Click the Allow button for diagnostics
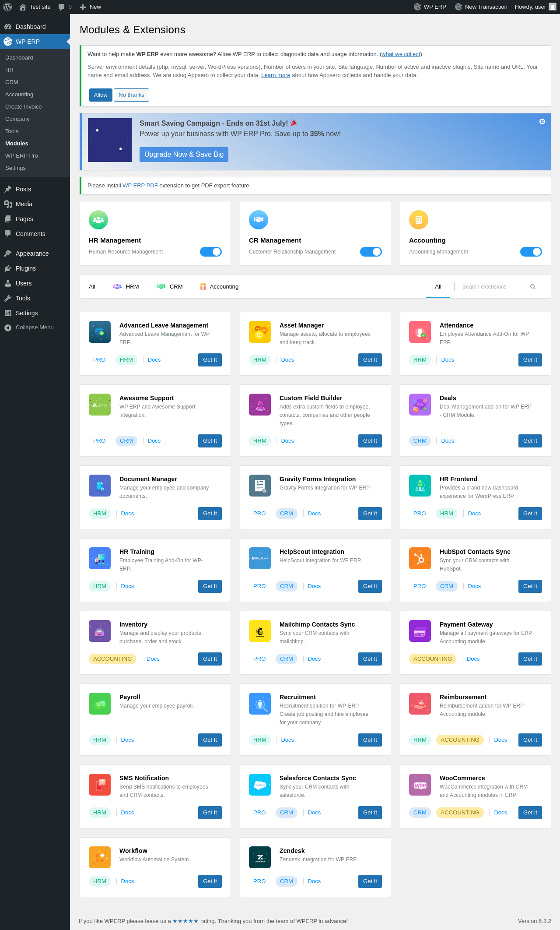 click(101, 95)
